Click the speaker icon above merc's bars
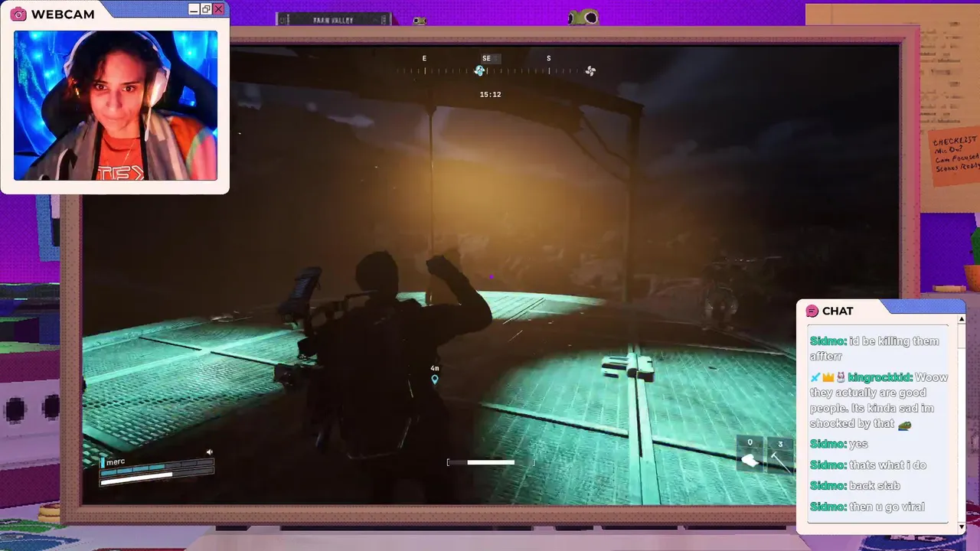 coord(209,452)
